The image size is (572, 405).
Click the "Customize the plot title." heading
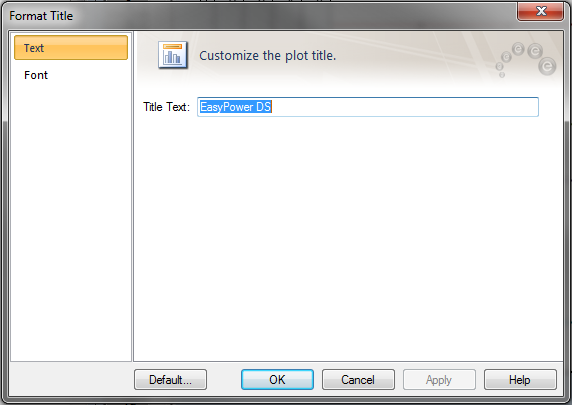click(267, 56)
